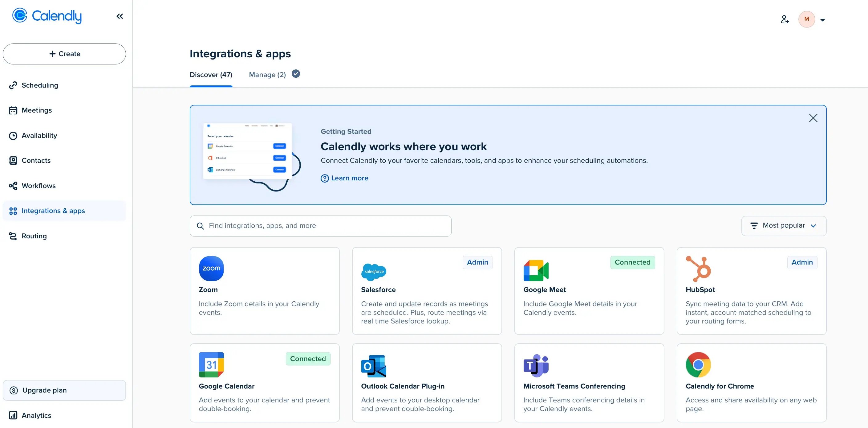868x428 pixels.
Task: Open the Google Calendar integration title
Action: click(226, 386)
